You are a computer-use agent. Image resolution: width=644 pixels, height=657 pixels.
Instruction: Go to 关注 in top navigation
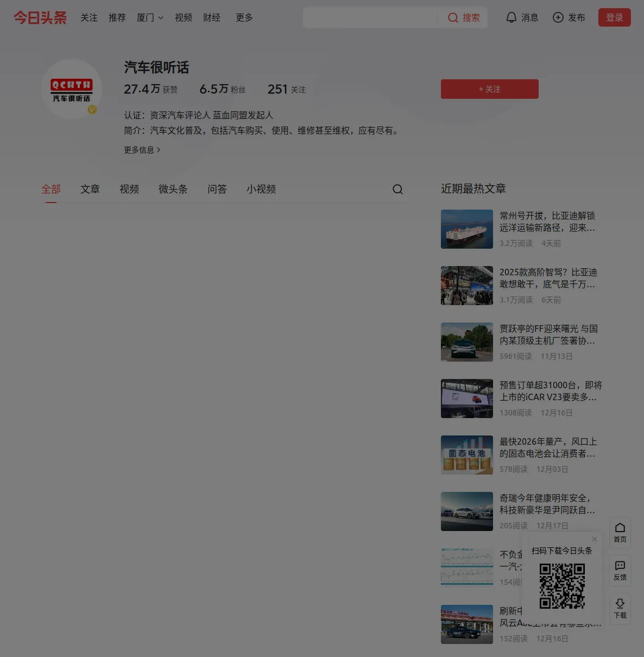89,17
